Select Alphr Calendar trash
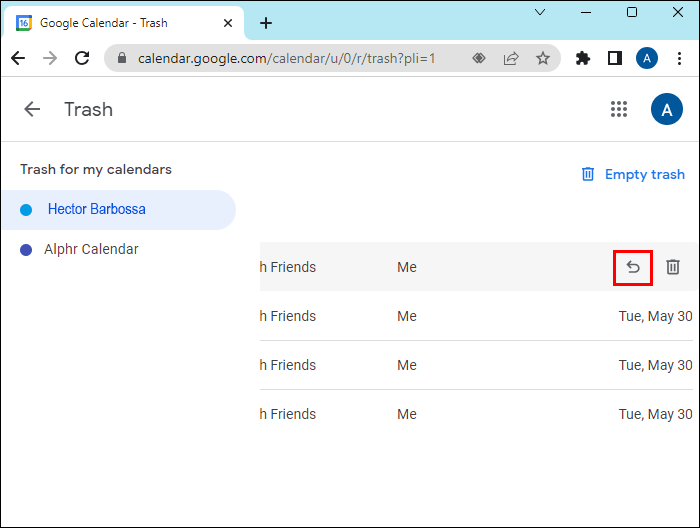This screenshot has height=528, width=700. click(91, 249)
